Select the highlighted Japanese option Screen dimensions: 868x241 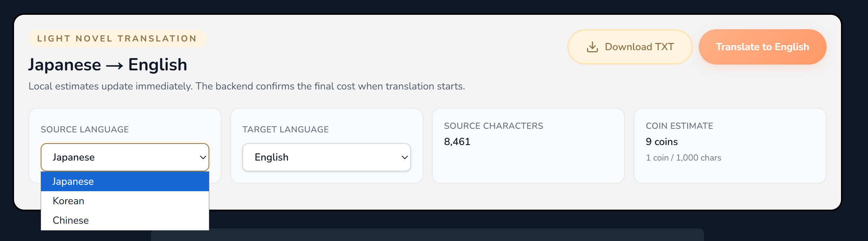[x=125, y=181]
